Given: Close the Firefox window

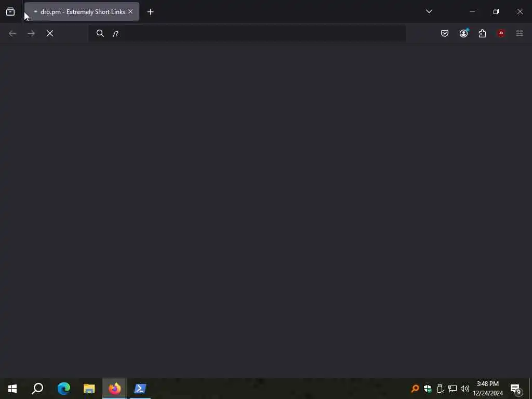Looking at the screenshot, I should click(x=520, y=11).
